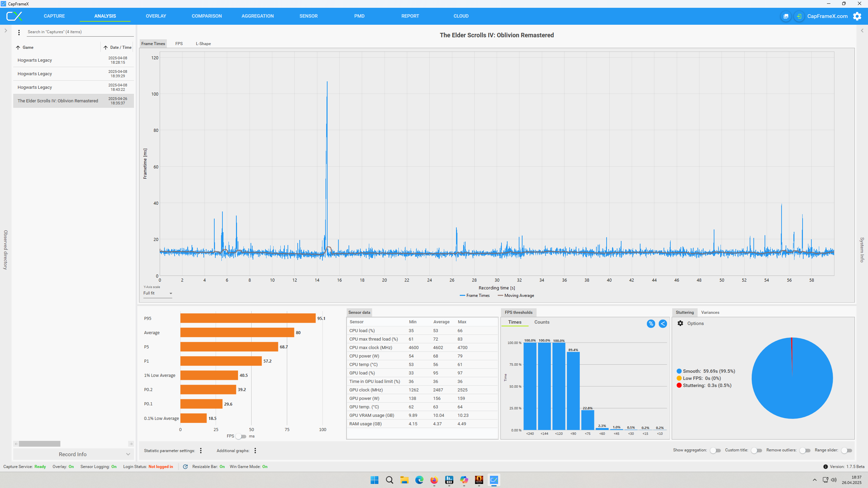Select the L-Shape graph tab
The height and width of the screenshot is (488, 868).
point(203,44)
